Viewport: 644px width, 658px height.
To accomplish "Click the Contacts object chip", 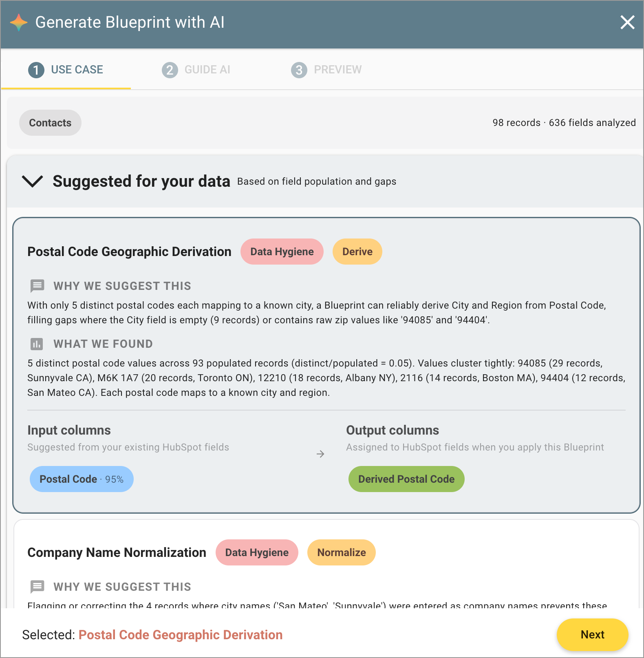I will [x=50, y=123].
